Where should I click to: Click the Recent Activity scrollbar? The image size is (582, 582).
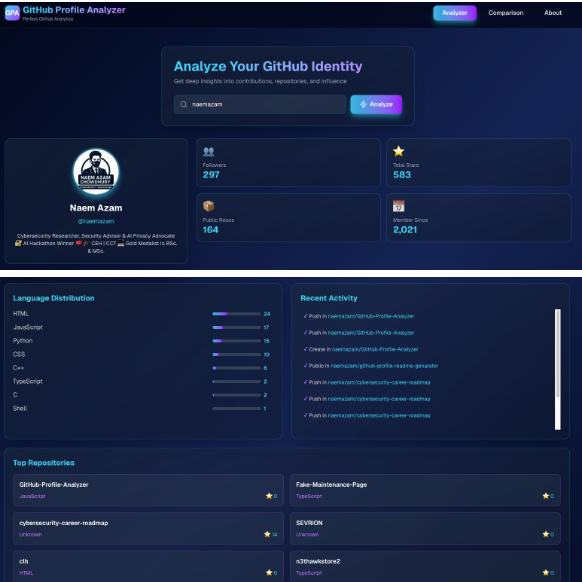click(558, 369)
